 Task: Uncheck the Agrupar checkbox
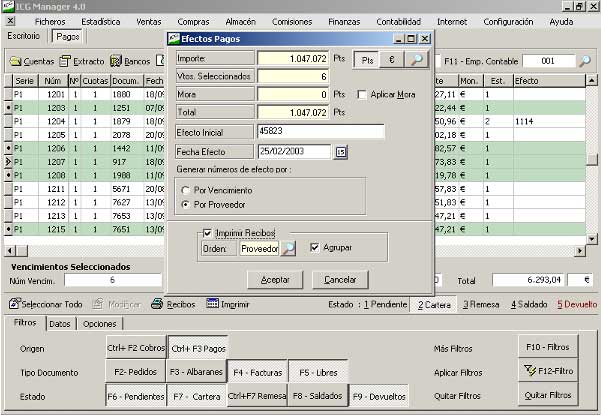tap(315, 248)
